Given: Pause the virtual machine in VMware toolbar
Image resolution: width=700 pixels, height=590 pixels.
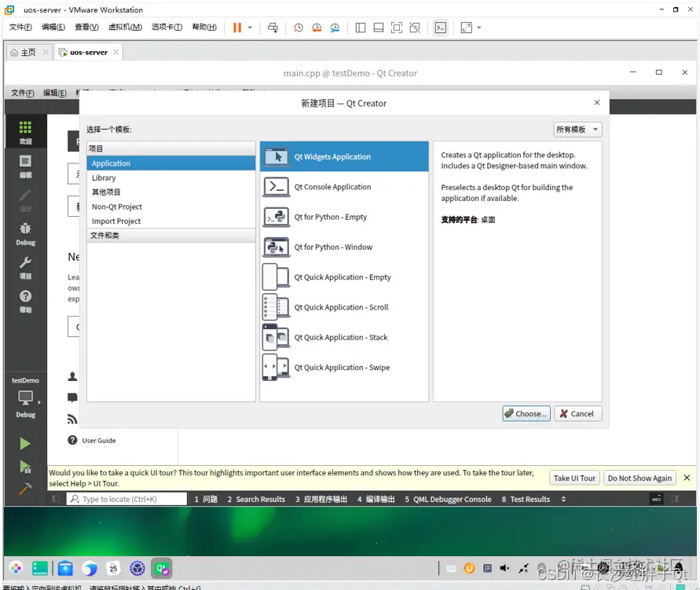Looking at the screenshot, I should coord(237,27).
